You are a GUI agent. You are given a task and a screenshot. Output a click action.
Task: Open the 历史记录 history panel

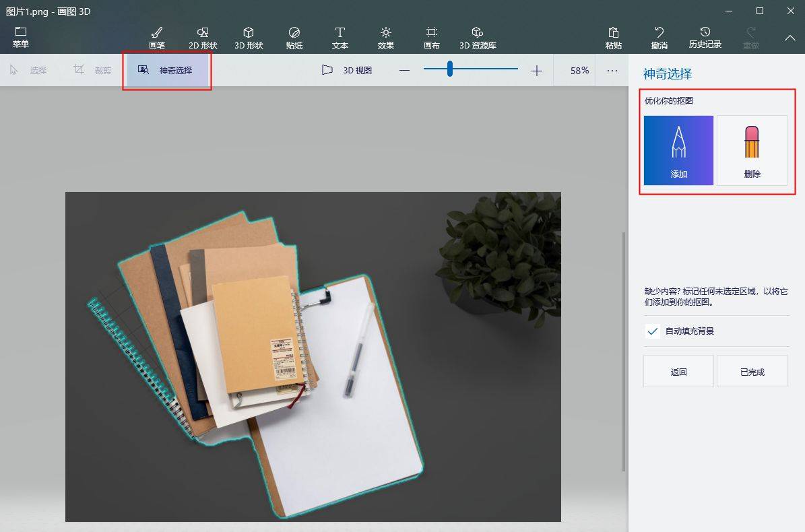pos(705,37)
